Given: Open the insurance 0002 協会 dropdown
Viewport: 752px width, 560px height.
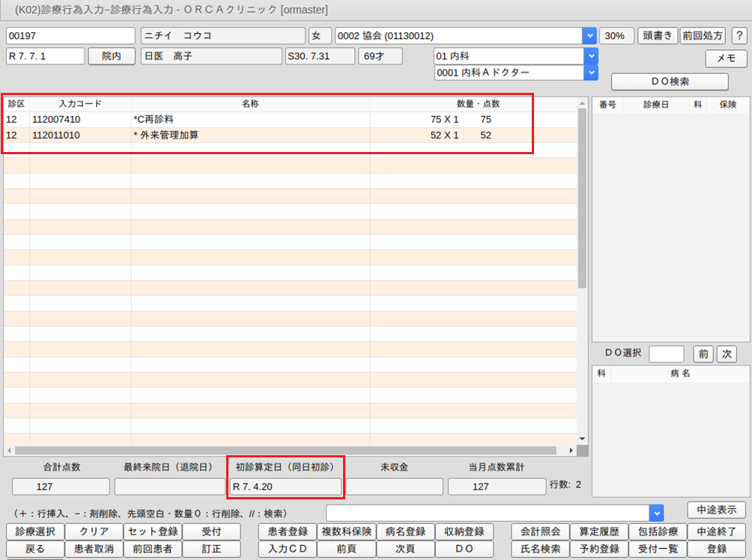Looking at the screenshot, I should pyautogui.click(x=589, y=36).
